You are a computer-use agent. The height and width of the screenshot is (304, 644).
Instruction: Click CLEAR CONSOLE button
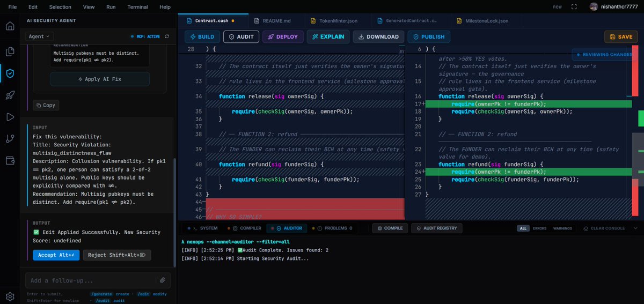(604, 228)
